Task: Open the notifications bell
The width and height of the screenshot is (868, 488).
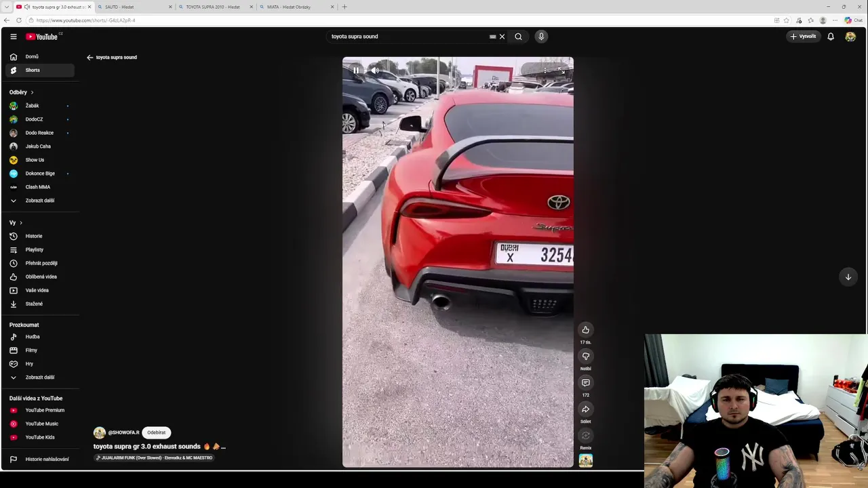Action: (x=831, y=37)
